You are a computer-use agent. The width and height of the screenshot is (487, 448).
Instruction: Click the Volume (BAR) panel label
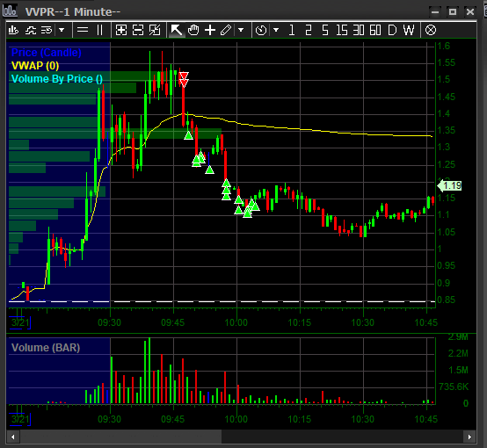click(x=46, y=347)
